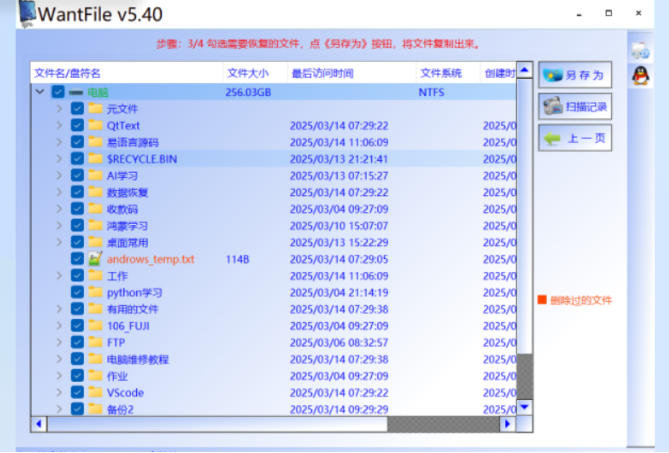Toggle the 106_FUJI folder checkbox
Viewport: 669px width, 453px height.
pyautogui.click(x=77, y=325)
